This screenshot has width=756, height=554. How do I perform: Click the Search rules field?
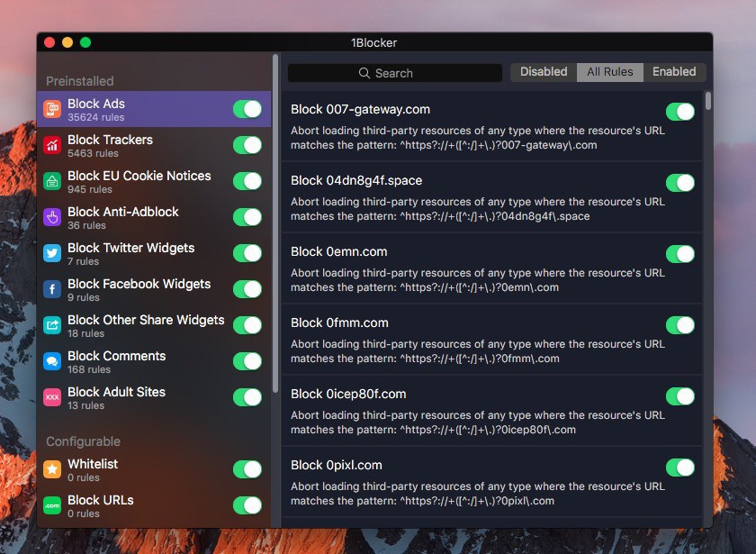(395, 73)
